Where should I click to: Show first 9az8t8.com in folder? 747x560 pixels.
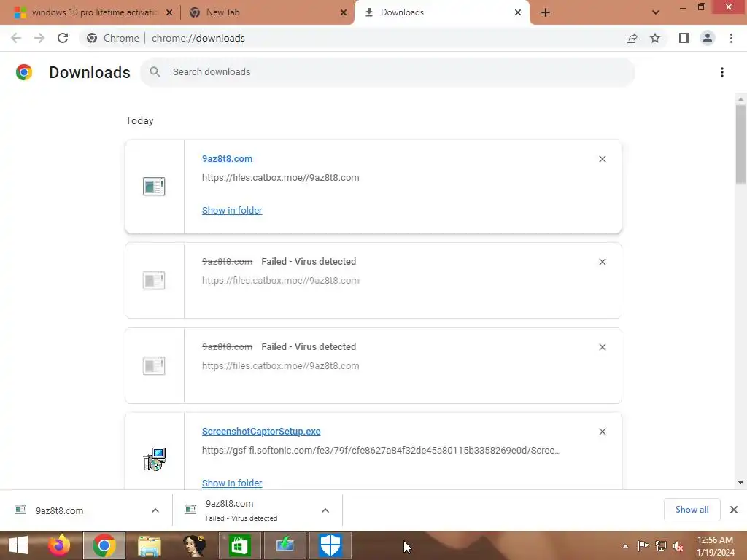(232, 211)
